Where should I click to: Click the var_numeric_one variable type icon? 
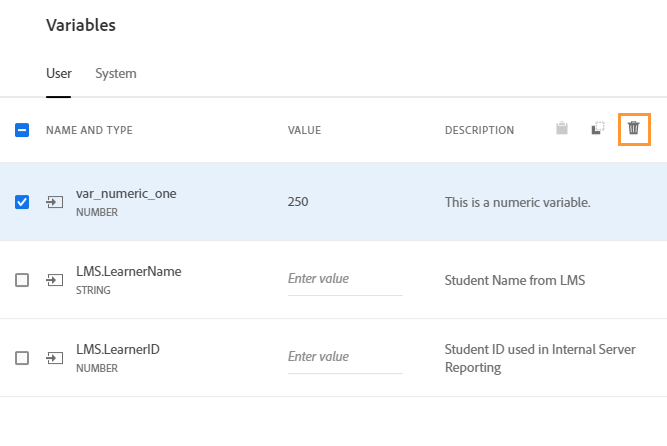click(54, 202)
